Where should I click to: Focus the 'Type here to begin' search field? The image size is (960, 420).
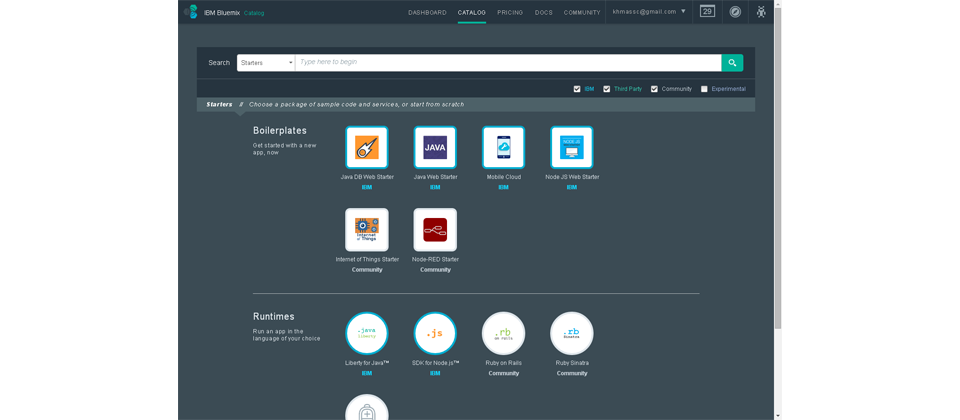pos(508,62)
